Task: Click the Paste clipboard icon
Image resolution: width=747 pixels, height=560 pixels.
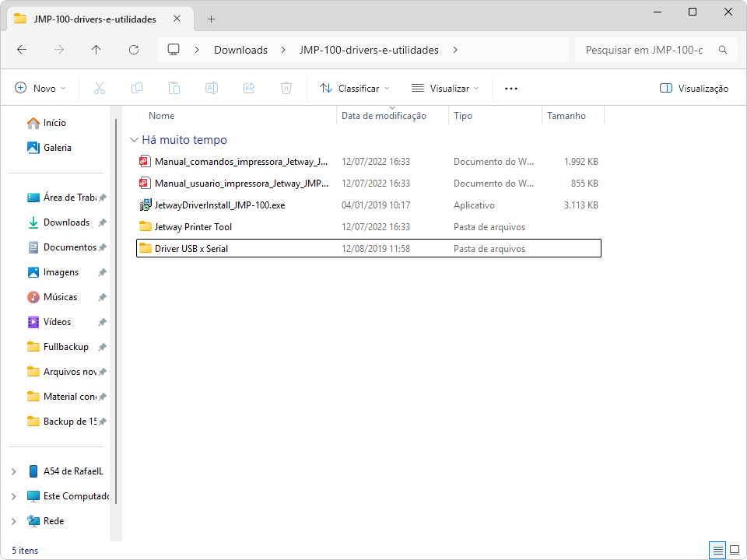Action: click(x=174, y=88)
